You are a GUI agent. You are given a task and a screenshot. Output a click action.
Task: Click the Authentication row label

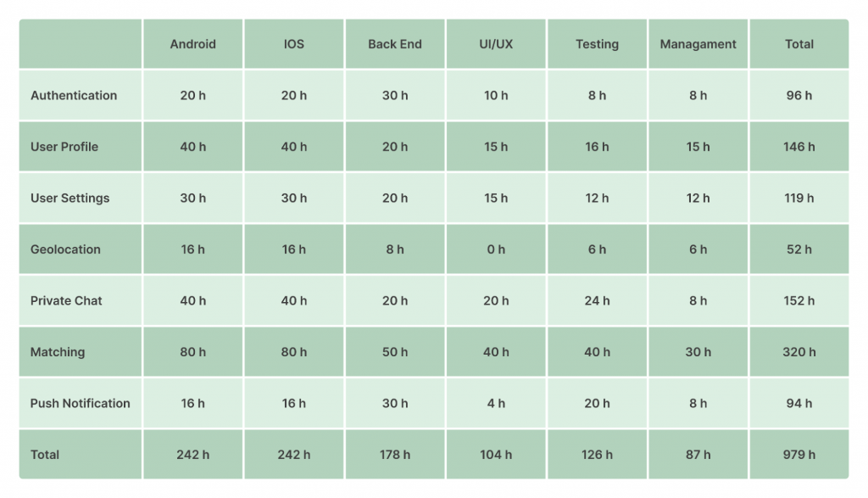point(74,95)
